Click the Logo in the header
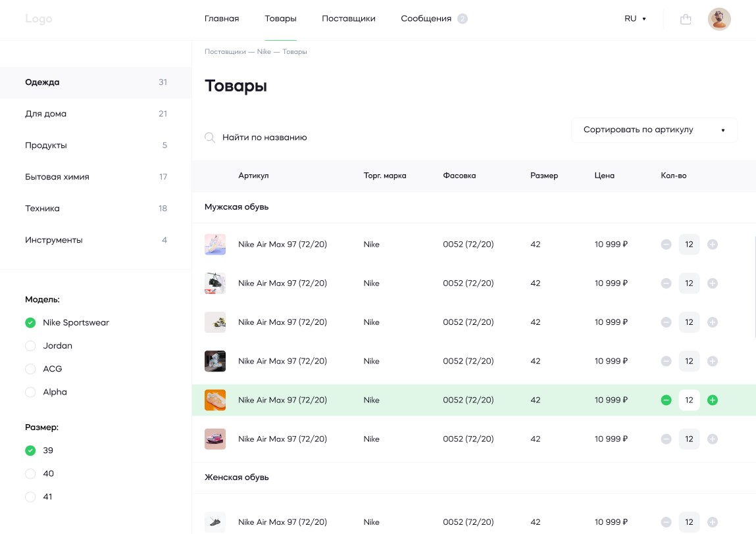The image size is (756, 534). coord(39,19)
